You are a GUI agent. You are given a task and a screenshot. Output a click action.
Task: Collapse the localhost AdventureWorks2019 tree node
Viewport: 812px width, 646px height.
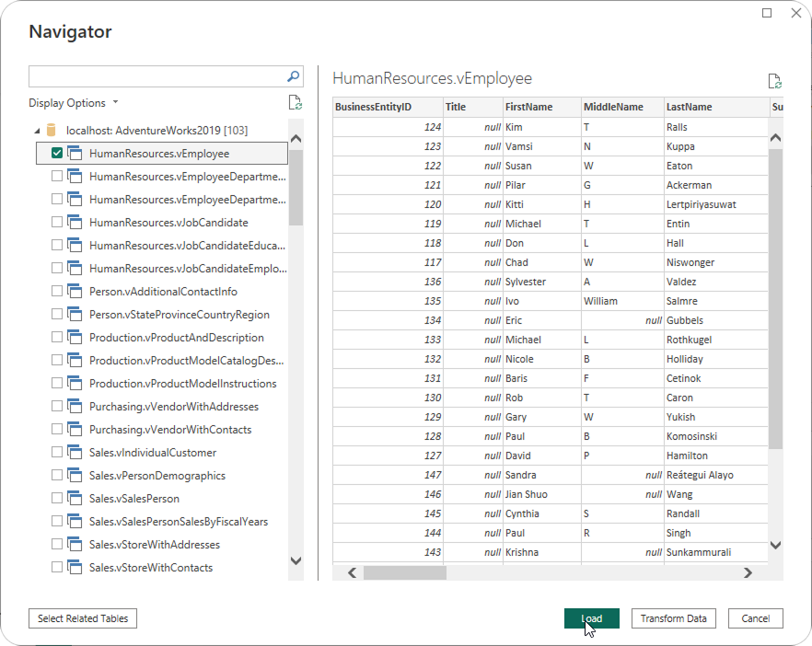[x=37, y=131]
